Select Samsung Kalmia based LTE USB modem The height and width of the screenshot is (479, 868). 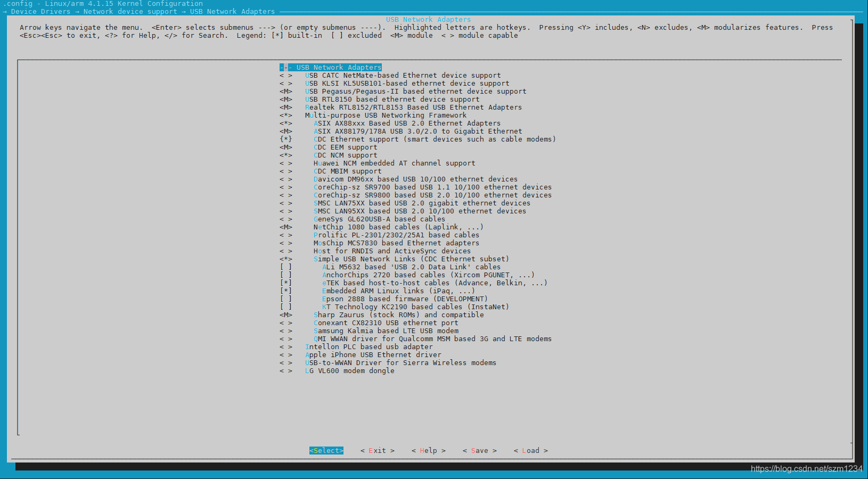(386, 331)
